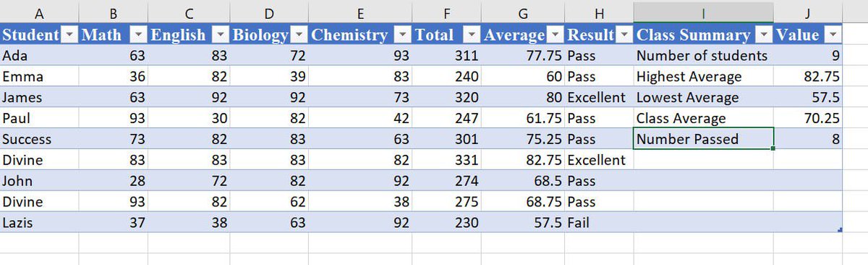This screenshot has height=265, width=868.
Task: Click the Number Passed value 8
Action: pos(808,139)
